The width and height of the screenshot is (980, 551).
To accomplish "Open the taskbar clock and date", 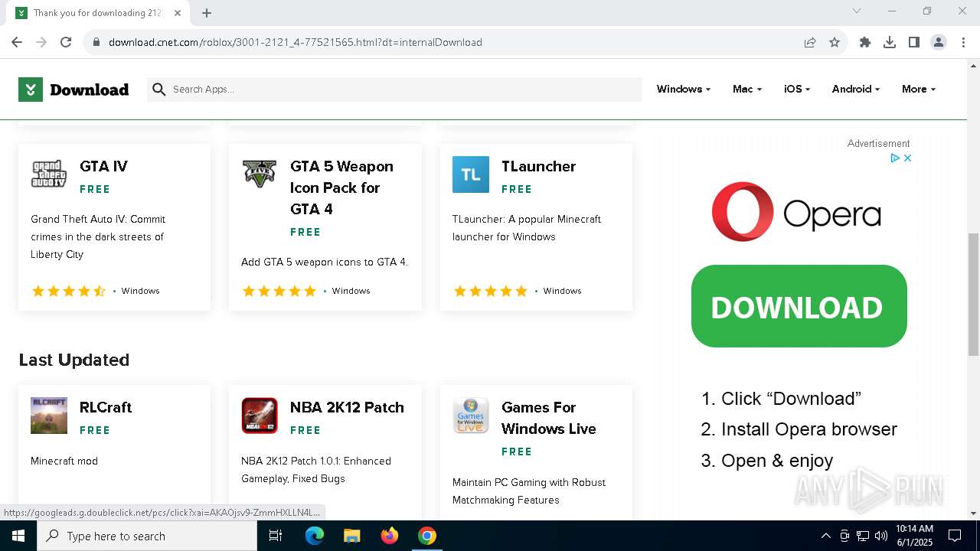I will click(915, 536).
